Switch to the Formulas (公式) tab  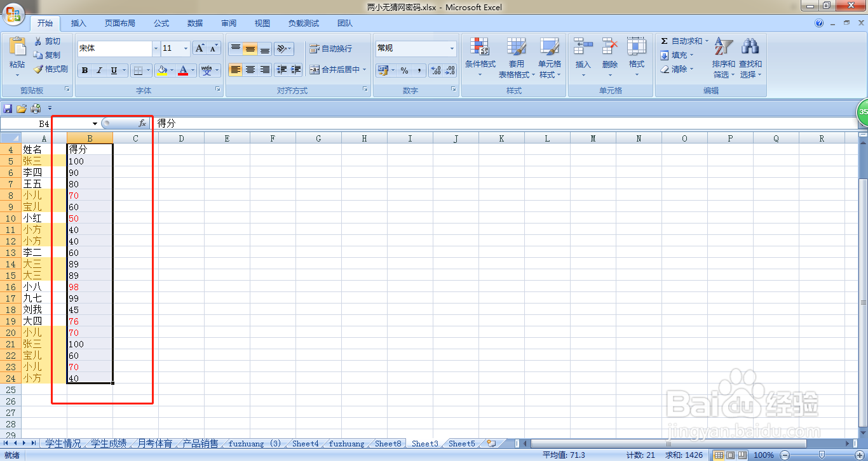coord(161,23)
